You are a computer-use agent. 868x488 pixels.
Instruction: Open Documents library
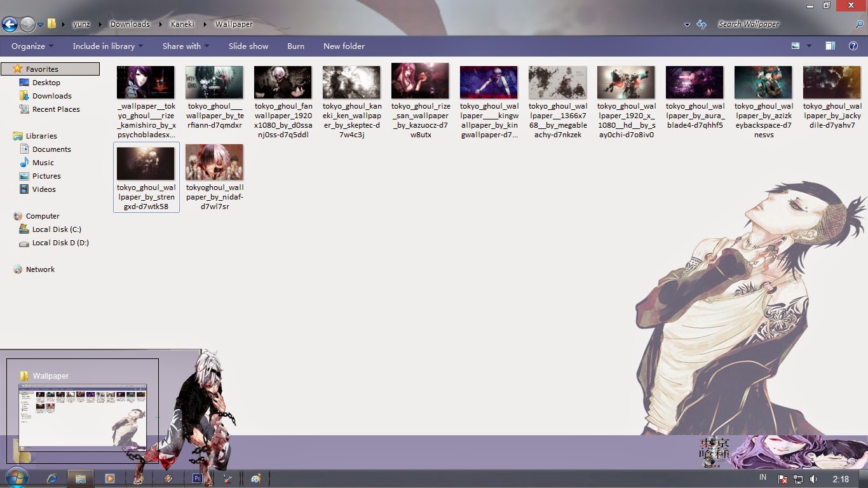(x=51, y=149)
